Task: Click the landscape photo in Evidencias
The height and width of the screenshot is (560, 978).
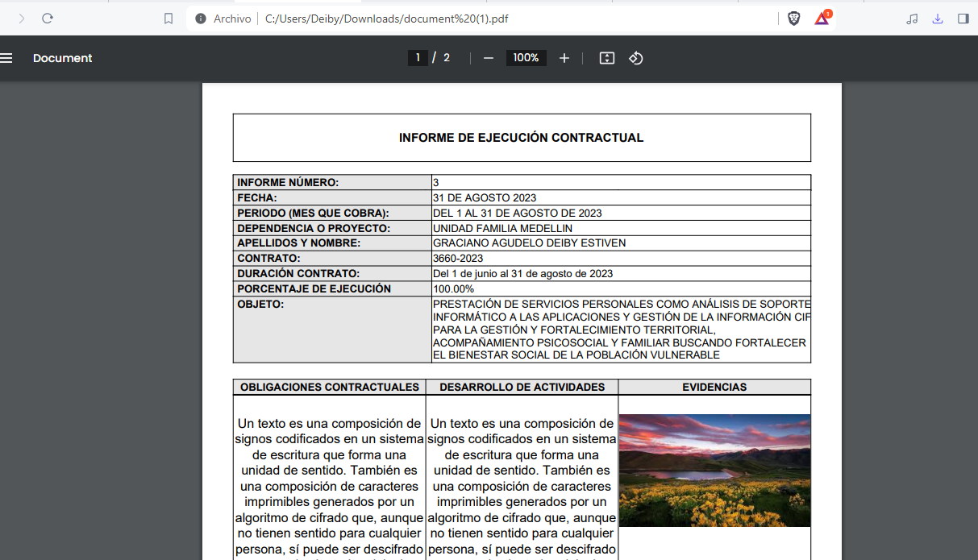Action: (x=714, y=471)
